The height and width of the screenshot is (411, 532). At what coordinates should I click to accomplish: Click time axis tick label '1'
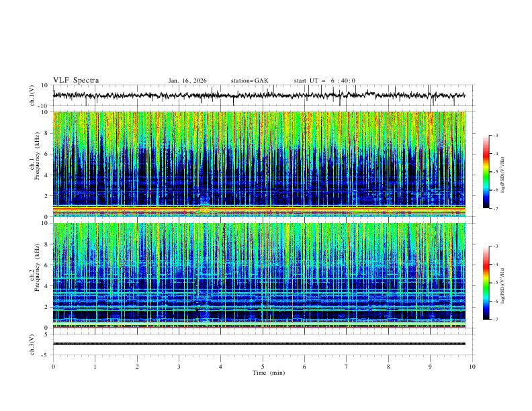coord(95,367)
